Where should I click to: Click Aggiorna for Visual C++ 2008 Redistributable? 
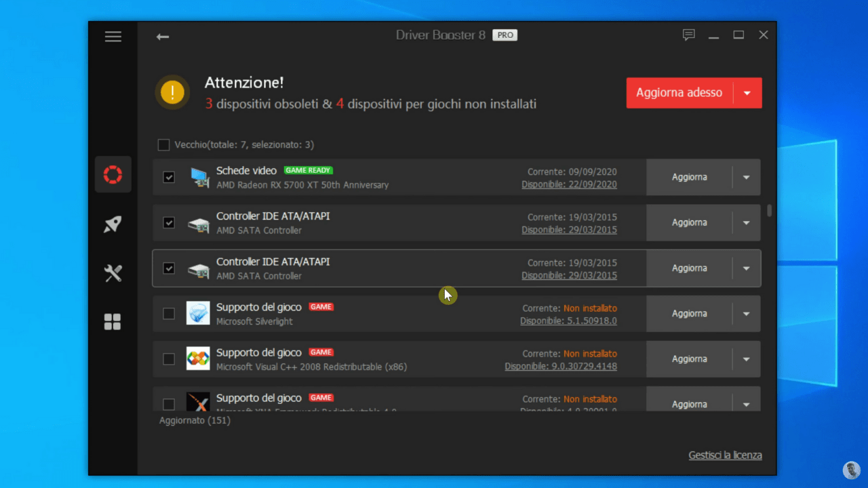(690, 359)
